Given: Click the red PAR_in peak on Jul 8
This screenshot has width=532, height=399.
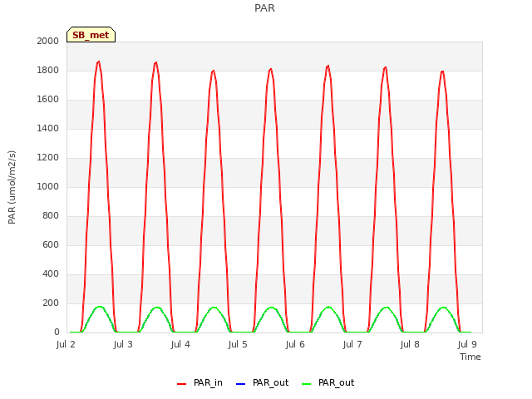Looking at the screenshot, I should pos(442,71).
